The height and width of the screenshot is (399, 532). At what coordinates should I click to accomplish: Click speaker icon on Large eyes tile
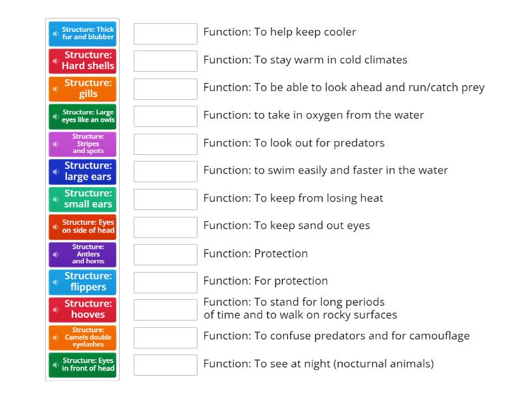[x=56, y=116]
